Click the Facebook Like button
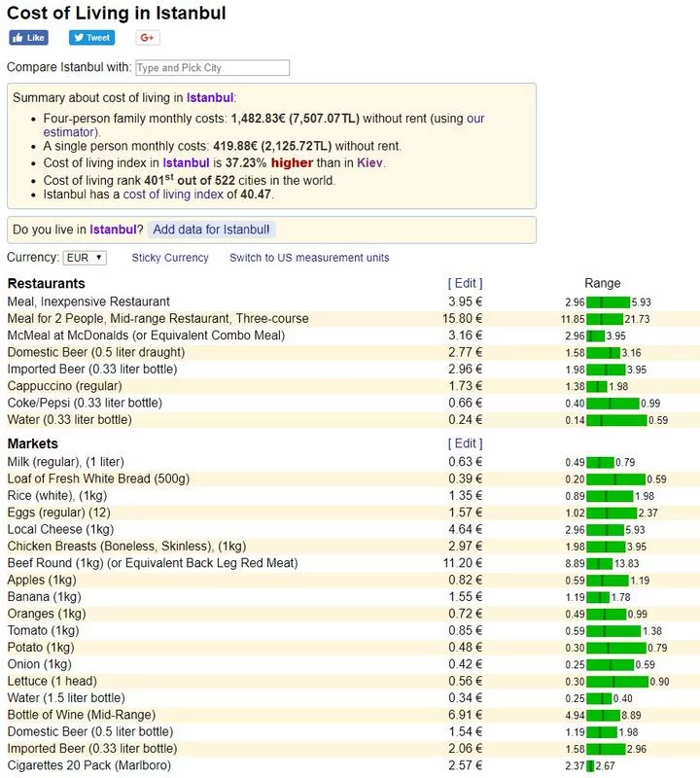 coord(29,38)
